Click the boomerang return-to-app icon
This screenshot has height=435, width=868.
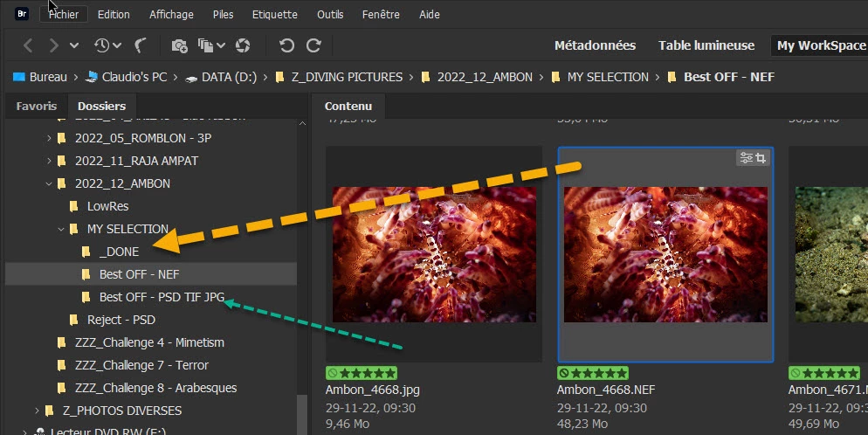coord(141,45)
